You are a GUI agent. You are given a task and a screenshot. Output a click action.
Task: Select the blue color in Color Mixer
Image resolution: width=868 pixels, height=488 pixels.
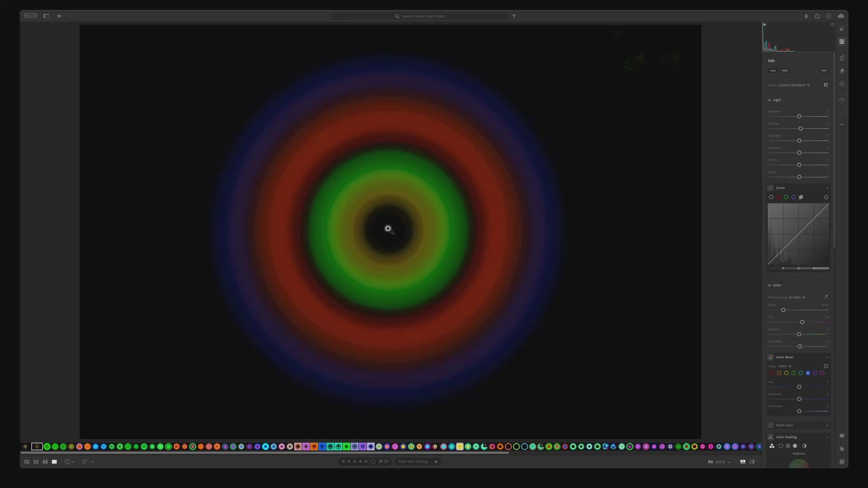[x=808, y=373]
